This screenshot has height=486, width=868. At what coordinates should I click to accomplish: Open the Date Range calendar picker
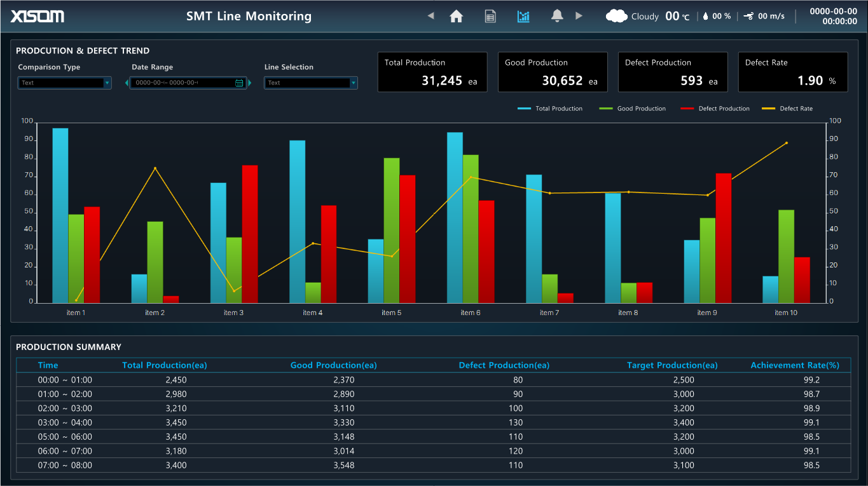239,83
